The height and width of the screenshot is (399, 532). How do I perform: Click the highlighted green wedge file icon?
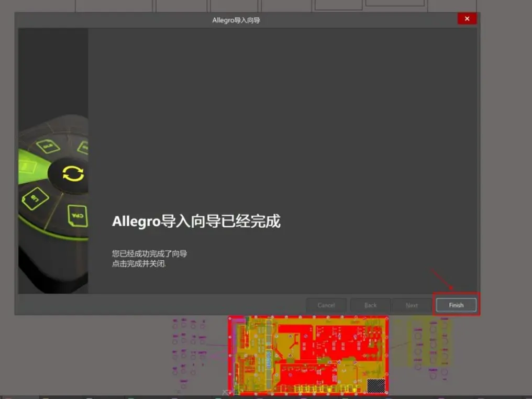pos(28,168)
